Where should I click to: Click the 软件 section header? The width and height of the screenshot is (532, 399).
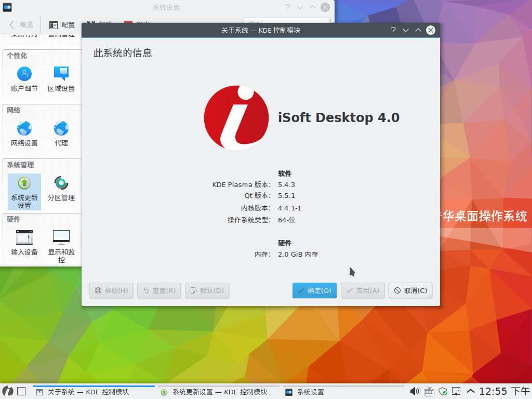pyautogui.click(x=285, y=174)
